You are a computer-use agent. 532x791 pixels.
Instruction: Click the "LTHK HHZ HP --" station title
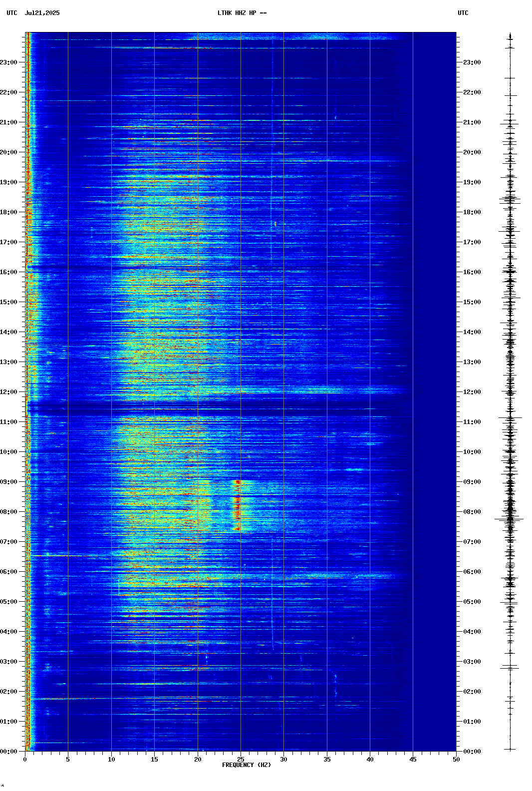(242, 13)
